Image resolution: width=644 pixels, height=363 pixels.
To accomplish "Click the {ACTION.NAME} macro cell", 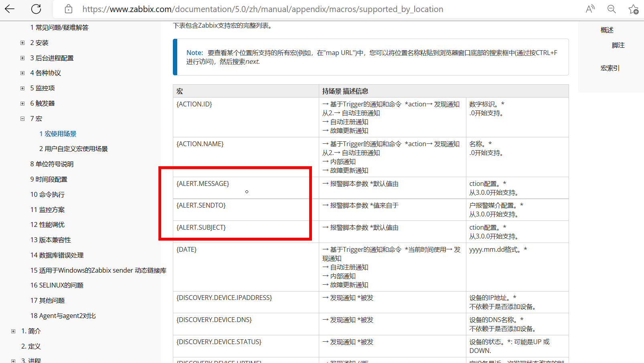I will (246, 157).
